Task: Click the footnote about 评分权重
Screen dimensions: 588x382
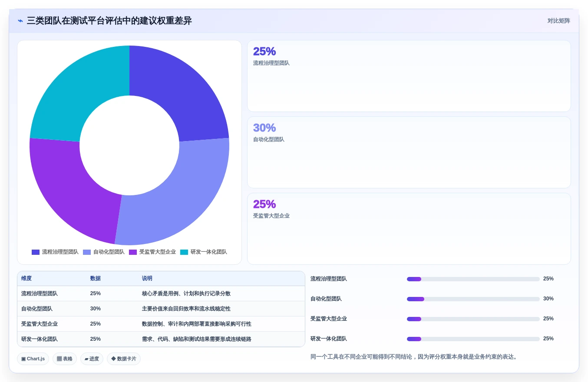Action: tap(414, 357)
